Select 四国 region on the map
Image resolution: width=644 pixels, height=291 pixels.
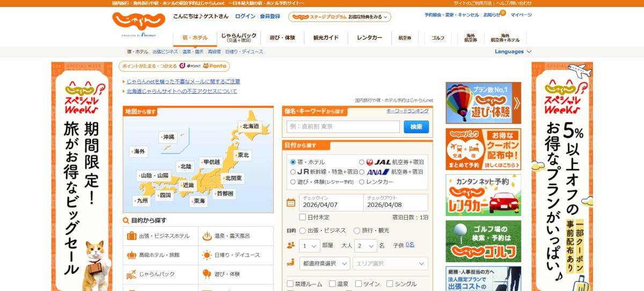tap(165, 196)
